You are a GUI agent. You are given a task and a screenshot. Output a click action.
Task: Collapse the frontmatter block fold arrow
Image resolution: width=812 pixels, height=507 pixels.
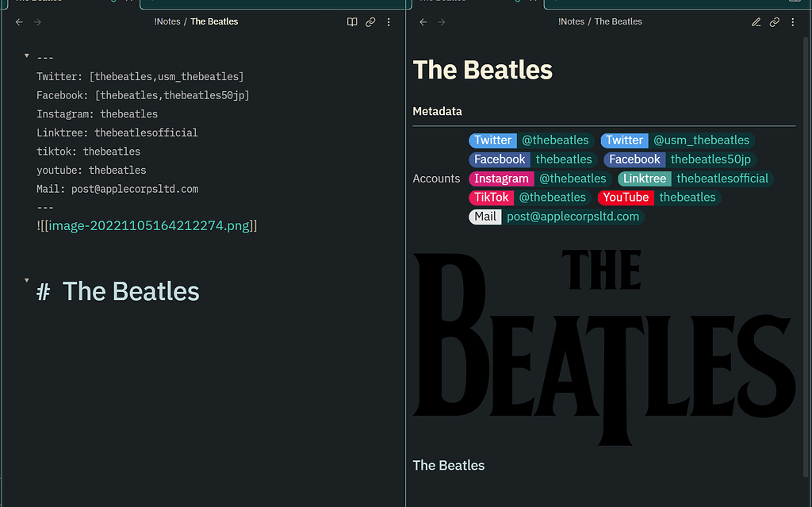point(27,56)
